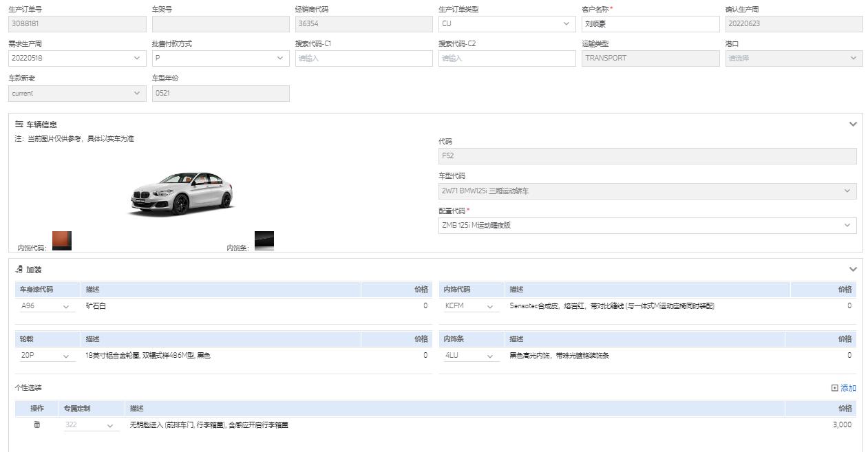Click the Sensotec合成皮 interior description
Viewport: 868px width, 452px height.
pos(611,306)
